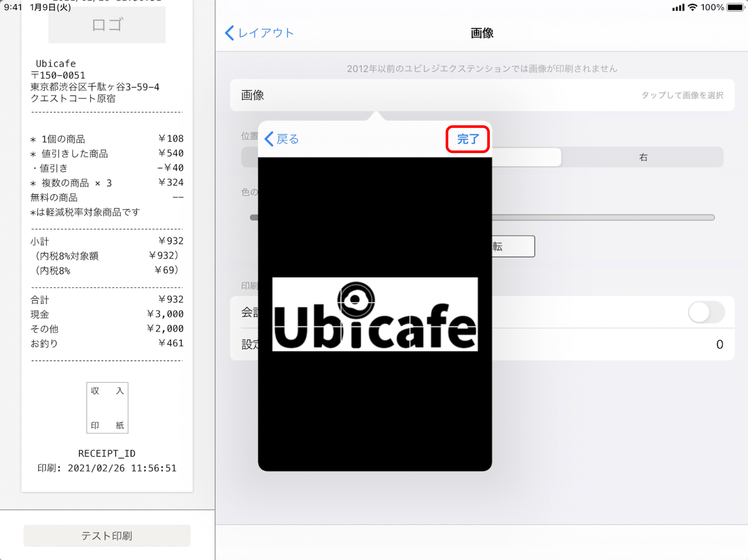Tap the 反転 invert button edge
Image resolution: width=748 pixels, height=560 pixels.
click(513, 246)
